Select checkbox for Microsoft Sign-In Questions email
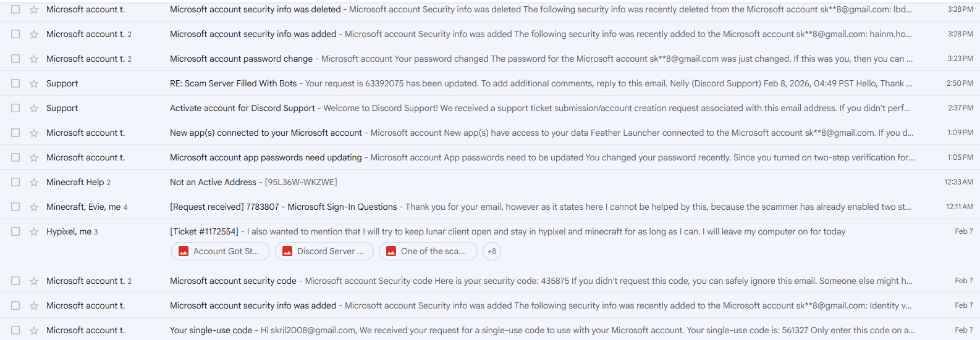This screenshot has width=980, height=340. click(15, 207)
